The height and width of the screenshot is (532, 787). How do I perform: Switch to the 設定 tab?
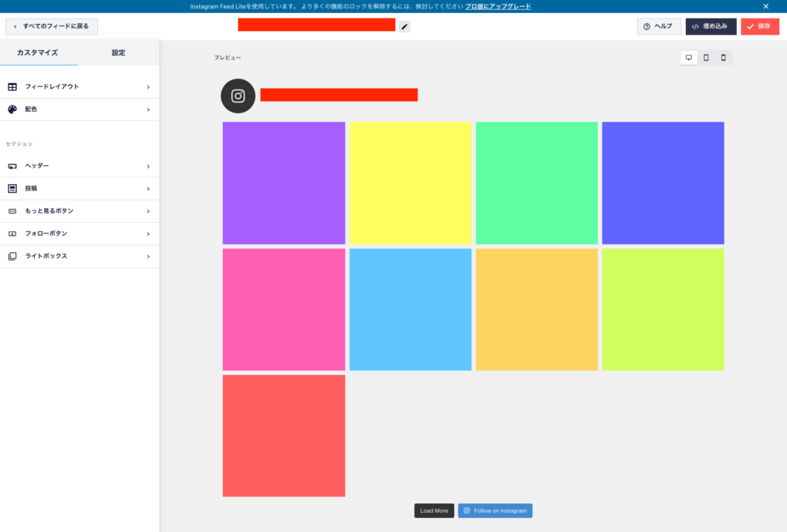point(120,52)
